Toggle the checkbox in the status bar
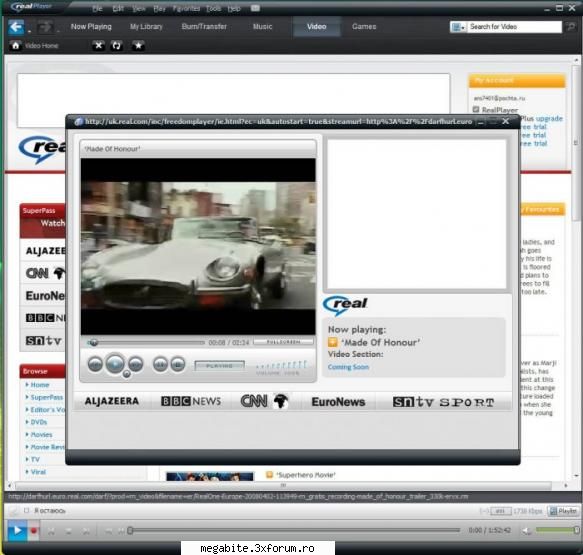Image resolution: width=583 pixels, height=555 pixels. [26, 510]
